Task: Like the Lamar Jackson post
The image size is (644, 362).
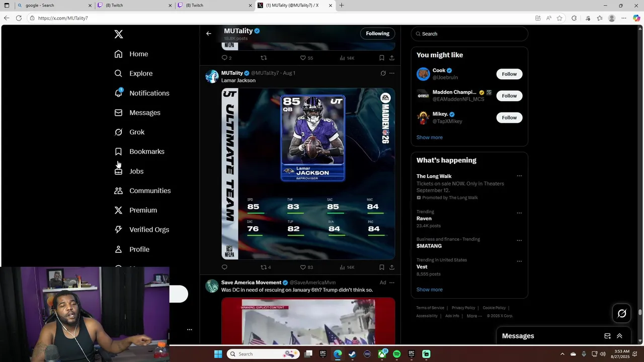Action: coord(306,267)
